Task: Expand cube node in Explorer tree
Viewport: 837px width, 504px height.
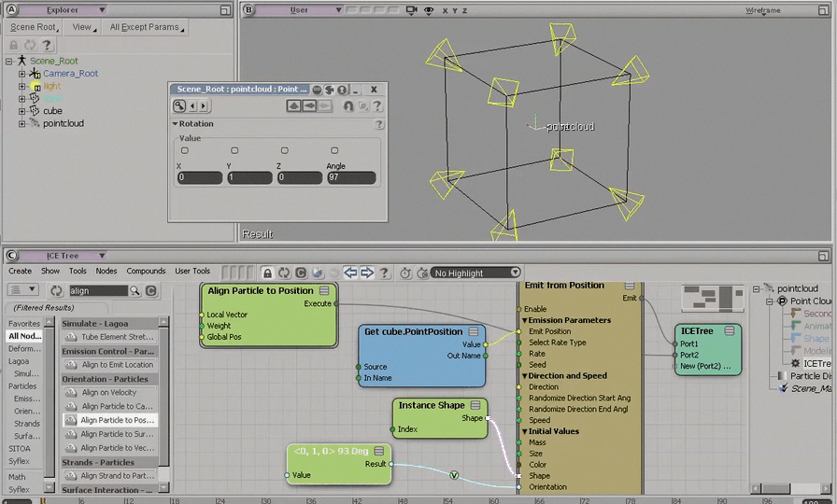Action: (21, 111)
